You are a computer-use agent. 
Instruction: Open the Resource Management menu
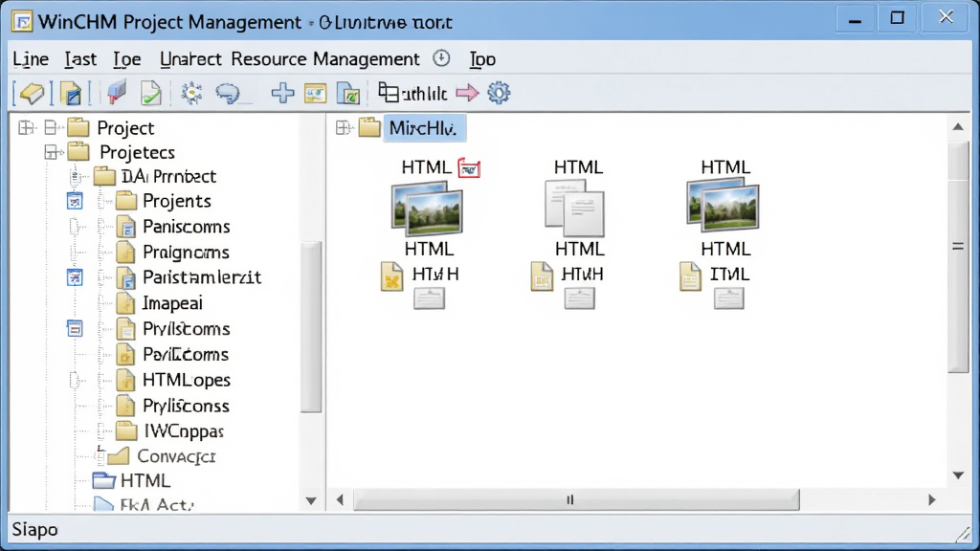[x=325, y=59]
